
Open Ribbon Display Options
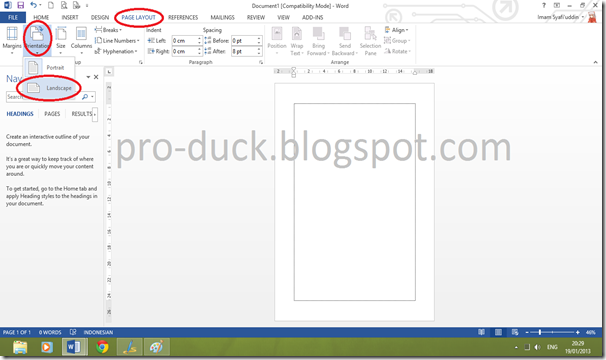(557, 5)
